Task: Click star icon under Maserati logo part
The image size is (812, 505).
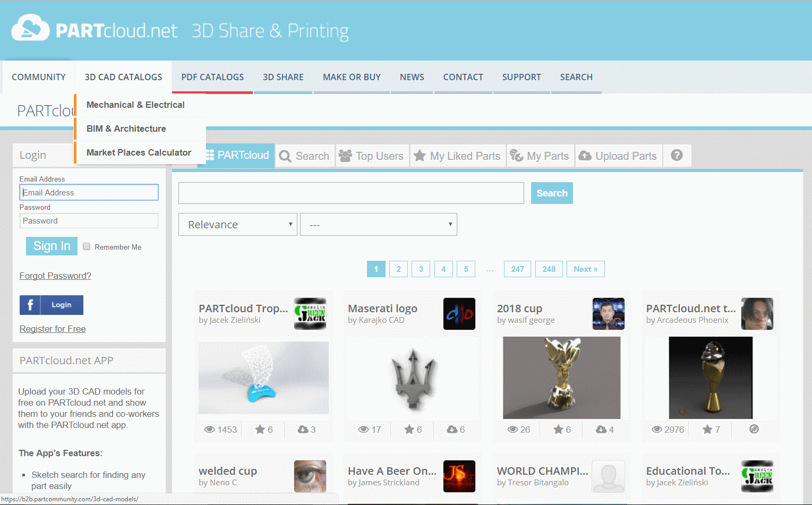Action: (409, 430)
